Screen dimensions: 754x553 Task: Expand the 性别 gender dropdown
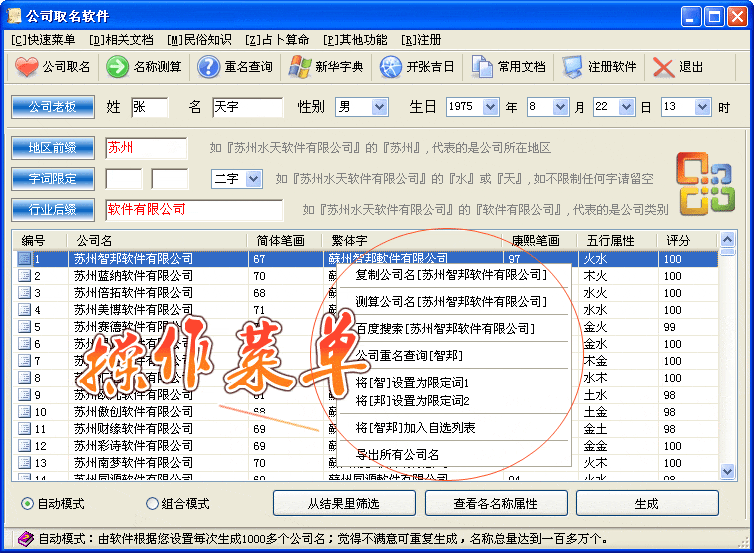pos(379,107)
